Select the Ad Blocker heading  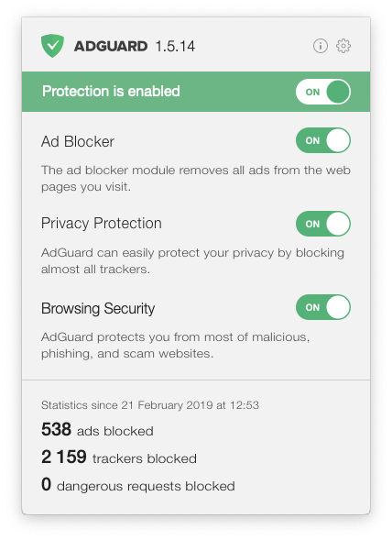[x=78, y=141]
